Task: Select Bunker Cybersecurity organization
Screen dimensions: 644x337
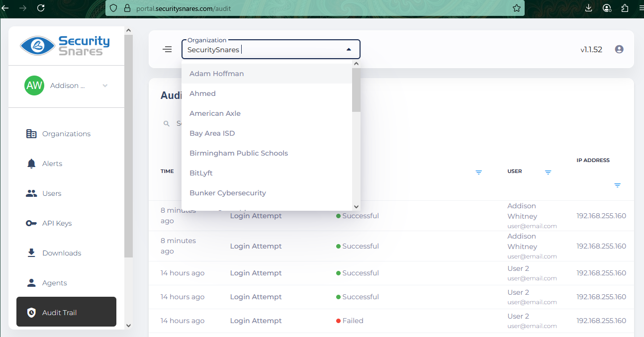Action: coord(267,193)
